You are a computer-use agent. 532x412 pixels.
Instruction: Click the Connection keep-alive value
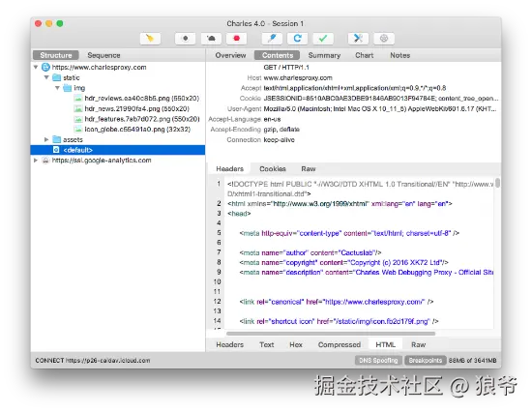(x=279, y=140)
